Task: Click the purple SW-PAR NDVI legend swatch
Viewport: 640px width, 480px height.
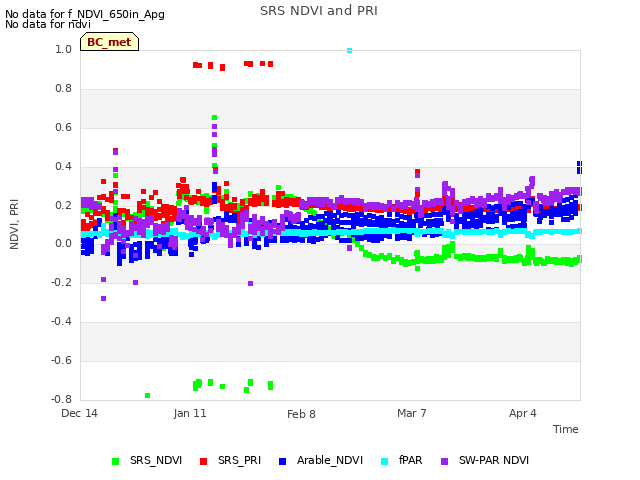Action: [x=445, y=461]
